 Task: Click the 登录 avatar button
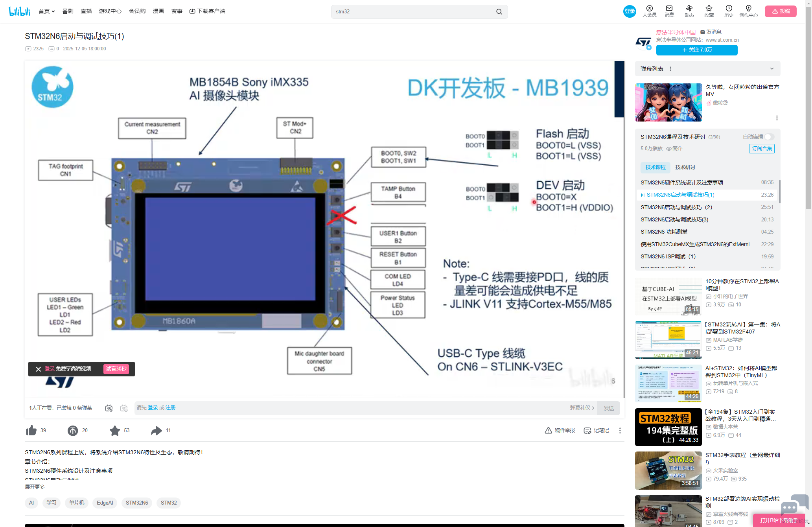tap(630, 11)
